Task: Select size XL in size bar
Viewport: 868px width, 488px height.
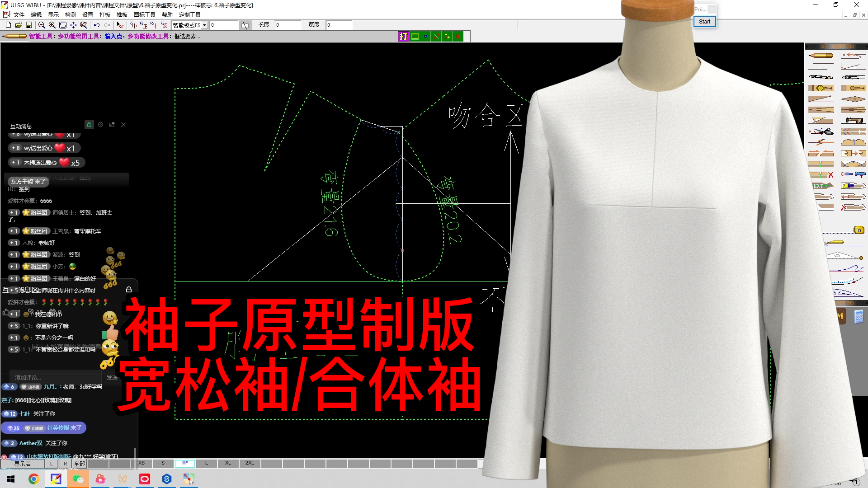Action: 228,463
